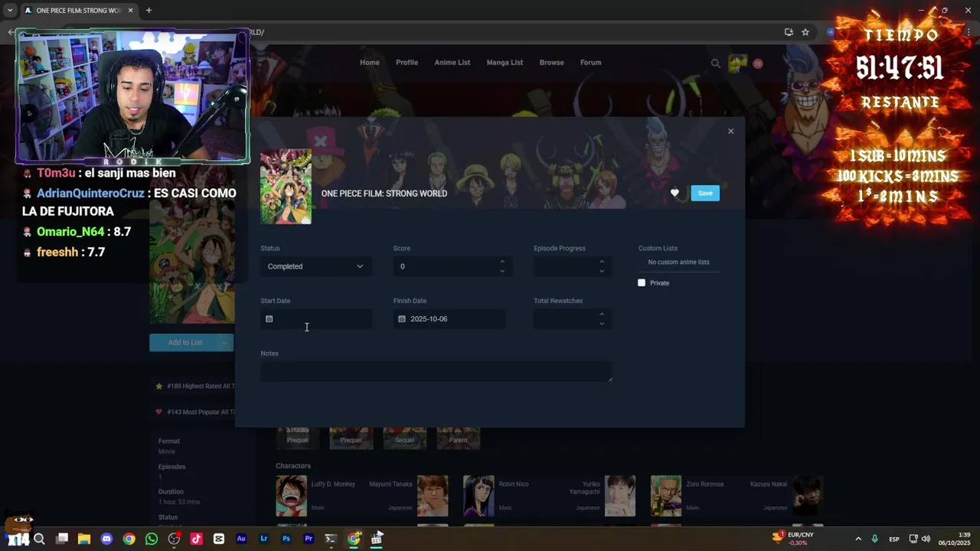Tick the Private checkbox

(642, 283)
